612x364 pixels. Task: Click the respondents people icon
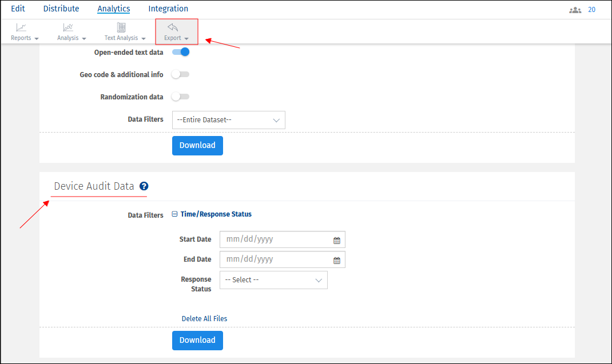(575, 10)
